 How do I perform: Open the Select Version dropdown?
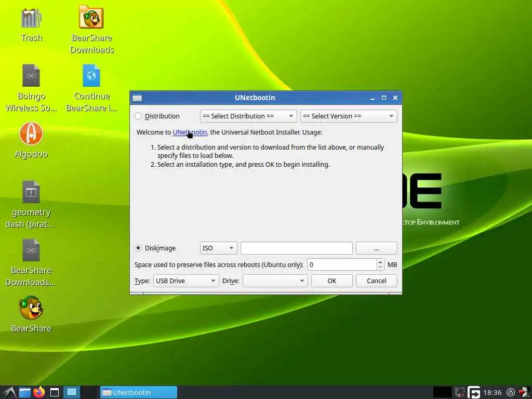point(349,116)
